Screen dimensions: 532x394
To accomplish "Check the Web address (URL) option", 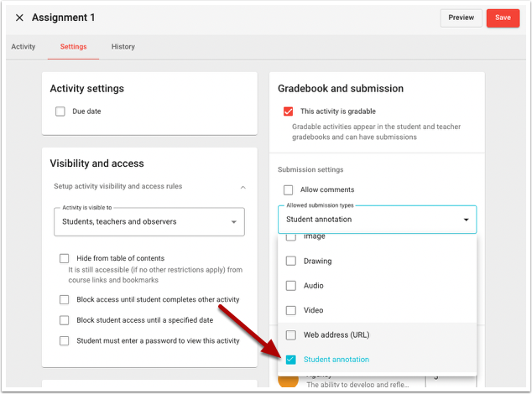I will (x=291, y=335).
